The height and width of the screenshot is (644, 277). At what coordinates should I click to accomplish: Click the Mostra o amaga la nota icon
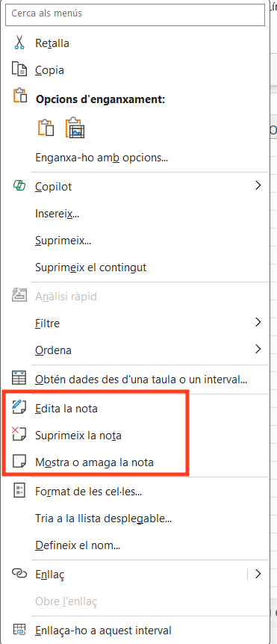(x=19, y=462)
